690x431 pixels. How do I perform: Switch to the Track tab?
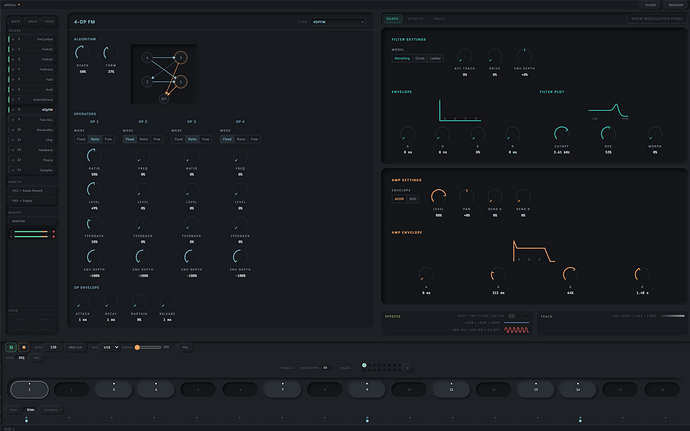coord(439,19)
